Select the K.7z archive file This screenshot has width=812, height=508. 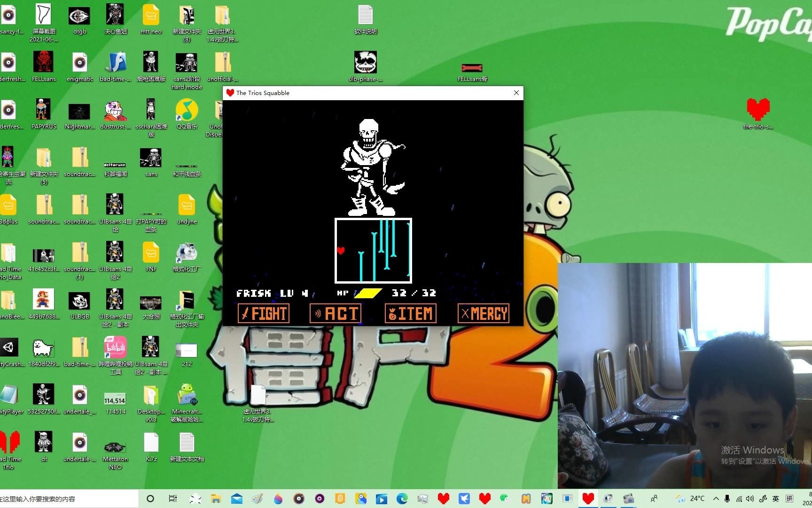(x=151, y=447)
